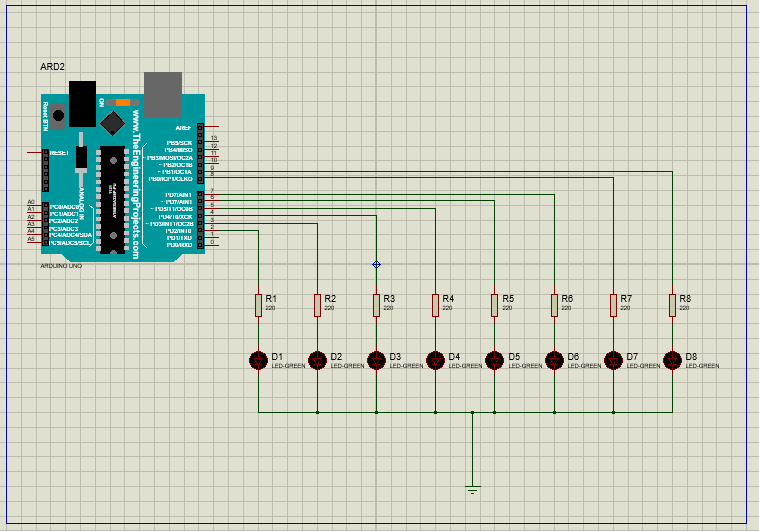Click the D8 reference label
759x531 pixels.
click(x=691, y=357)
